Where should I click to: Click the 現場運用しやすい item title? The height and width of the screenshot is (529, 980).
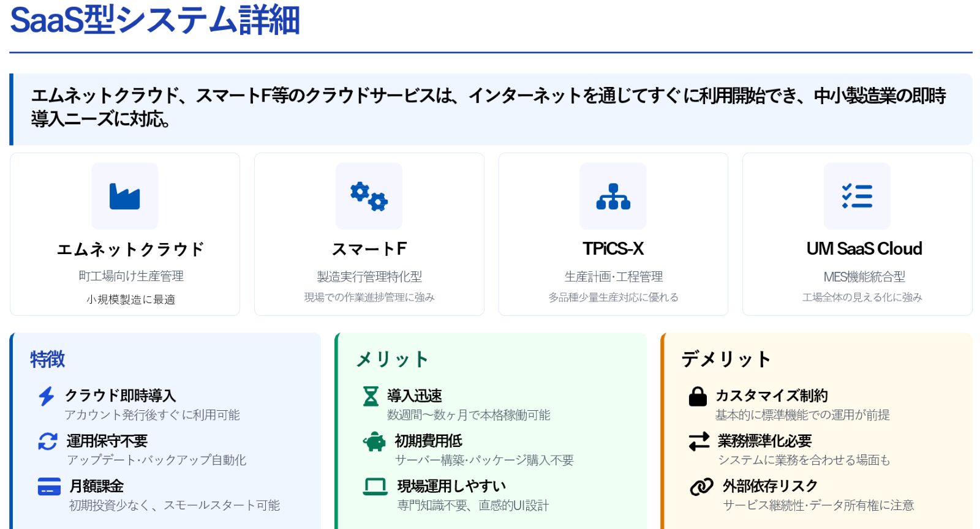click(451, 486)
